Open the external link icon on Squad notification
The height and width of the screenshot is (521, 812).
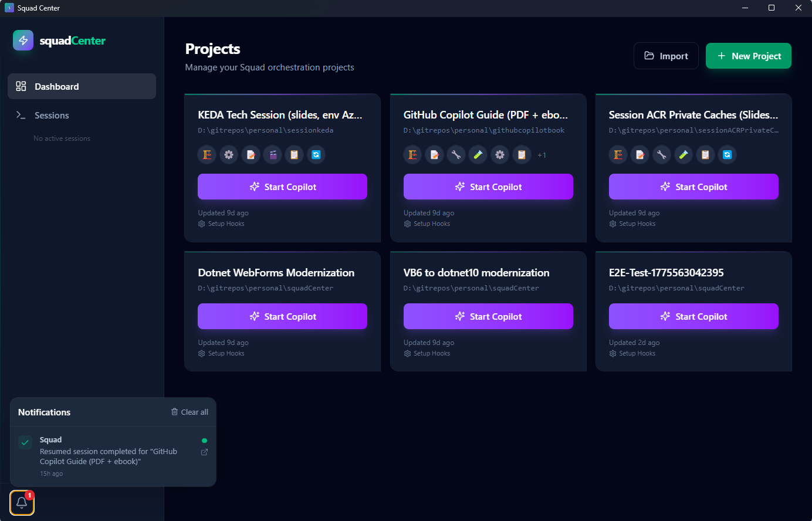[204, 452]
